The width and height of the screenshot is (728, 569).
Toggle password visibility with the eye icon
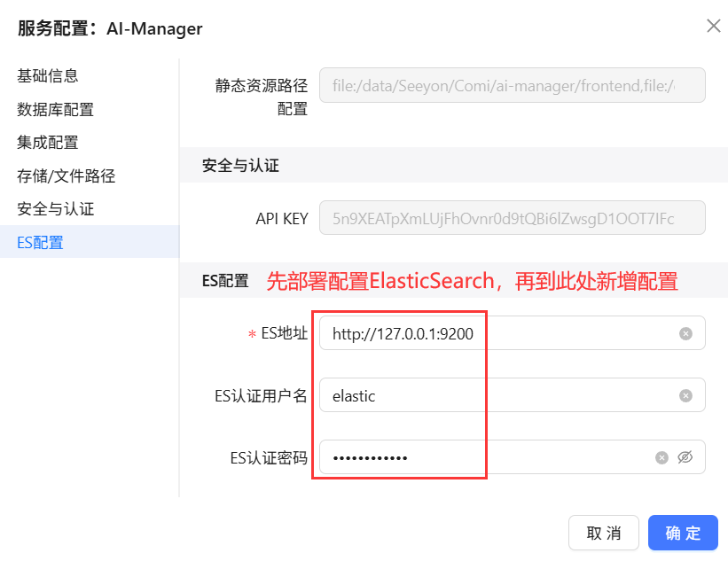(x=685, y=457)
